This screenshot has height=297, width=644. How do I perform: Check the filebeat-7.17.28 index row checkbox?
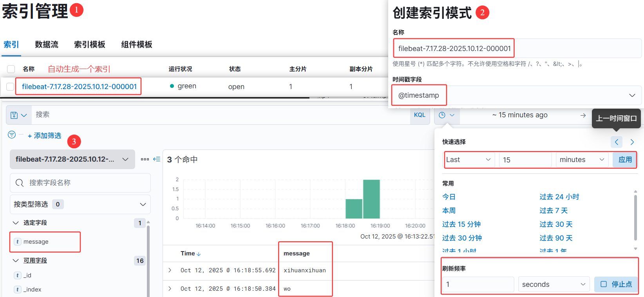point(10,86)
